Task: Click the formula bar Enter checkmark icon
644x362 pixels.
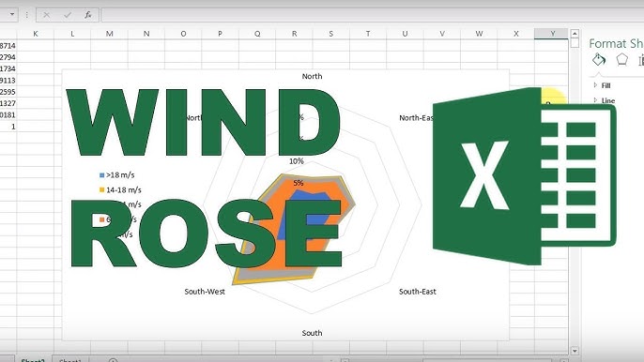Action: click(68, 15)
